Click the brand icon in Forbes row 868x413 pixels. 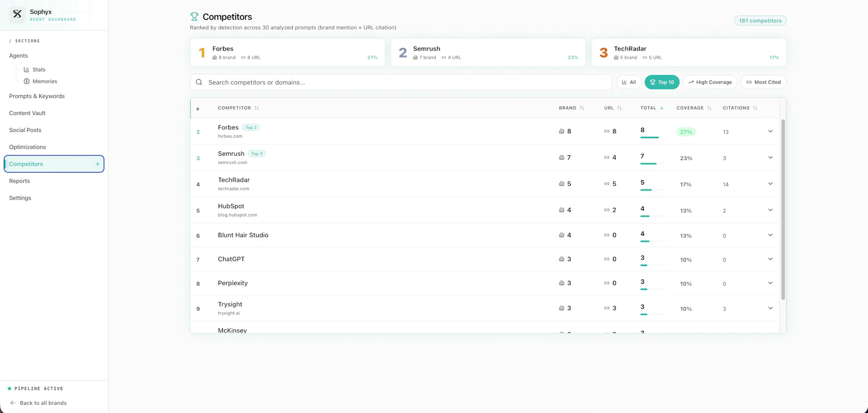pos(561,131)
